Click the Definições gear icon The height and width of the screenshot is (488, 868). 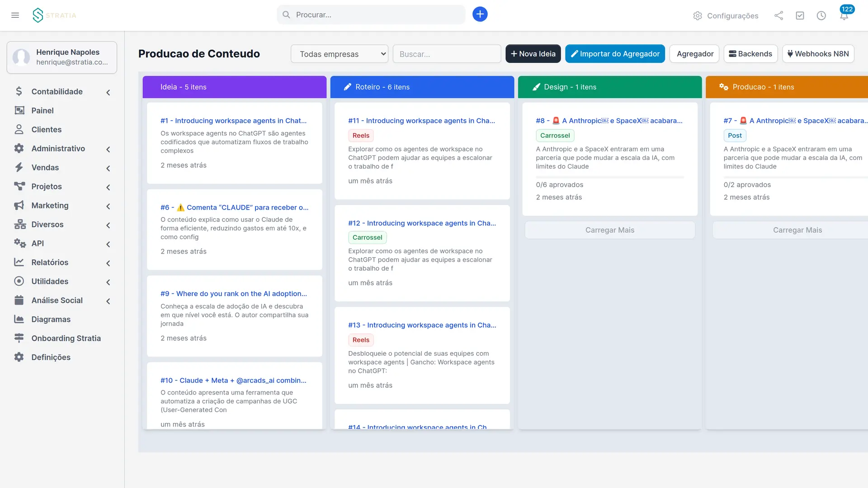point(19,357)
